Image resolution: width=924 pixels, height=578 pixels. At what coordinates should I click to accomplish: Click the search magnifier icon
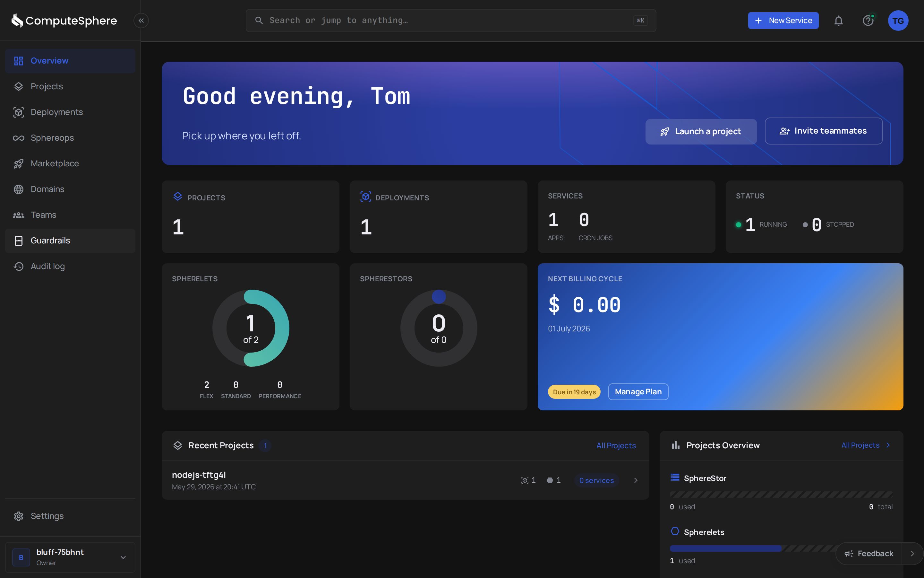point(259,21)
